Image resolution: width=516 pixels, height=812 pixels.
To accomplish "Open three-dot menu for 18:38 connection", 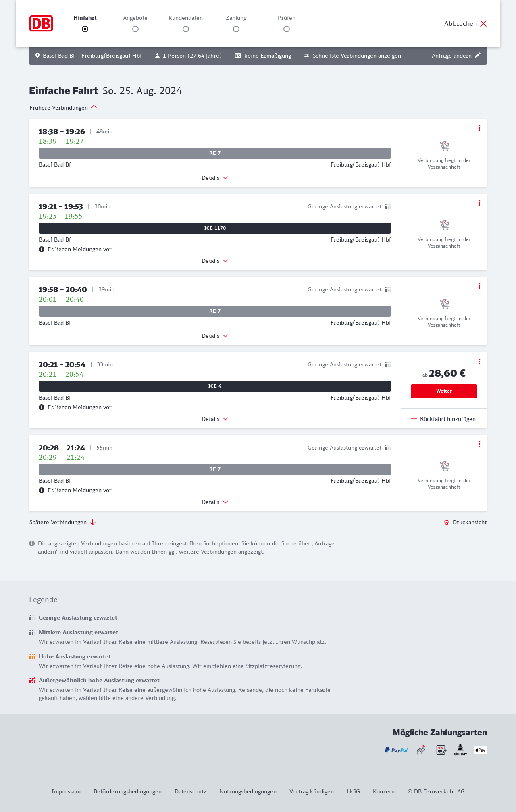I will 479,128.
